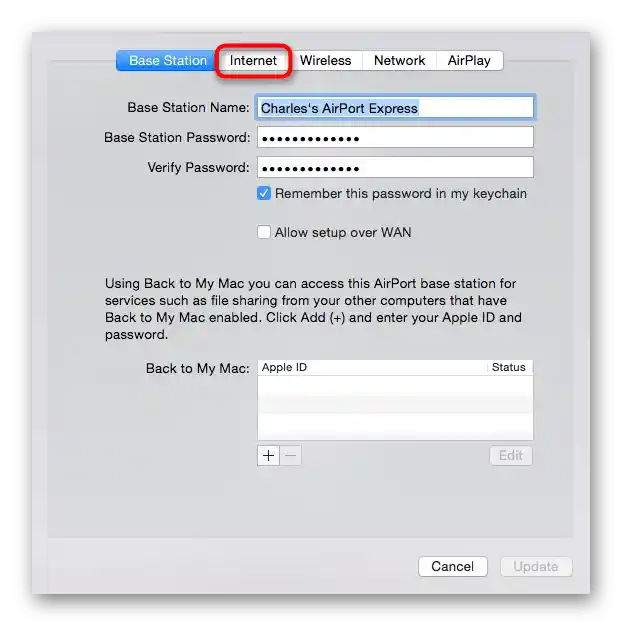Image resolution: width=622 pixels, height=626 pixels.
Task: Click the 'Base Station Name:' label
Action: click(x=188, y=107)
